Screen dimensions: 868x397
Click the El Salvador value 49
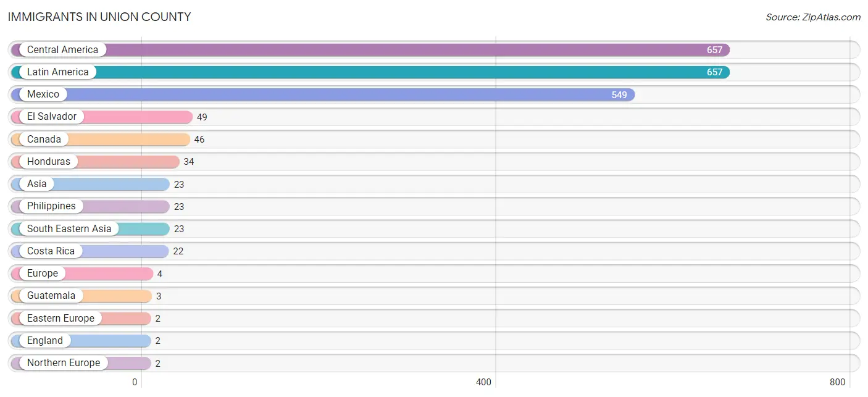click(x=202, y=117)
